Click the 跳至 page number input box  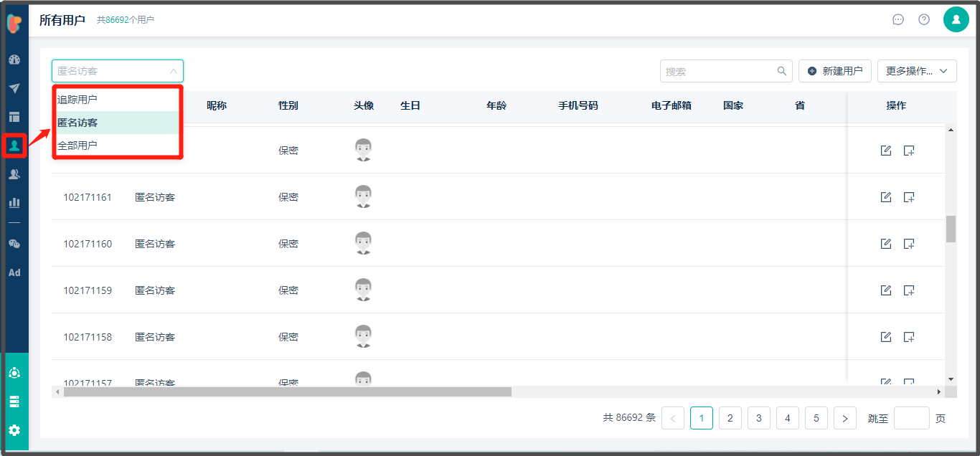pyautogui.click(x=911, y=418)
